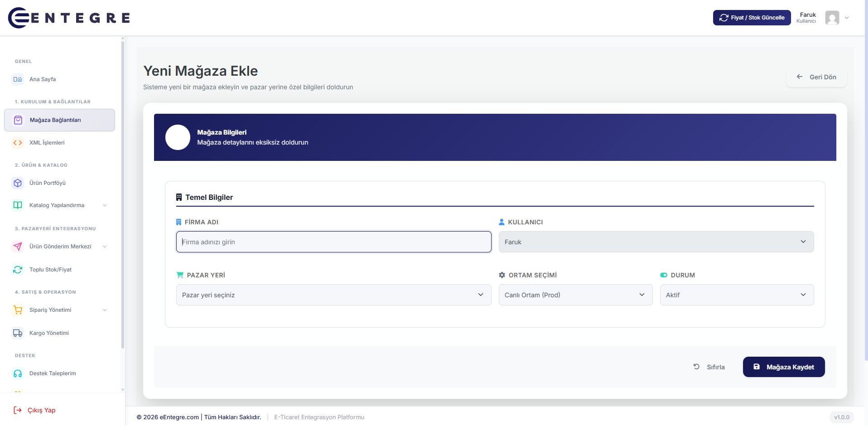The width and height of the screenshot is (868, 431).
Task: Click the user avatar picture
Action: pyautogui.click(x=832, y=18)
